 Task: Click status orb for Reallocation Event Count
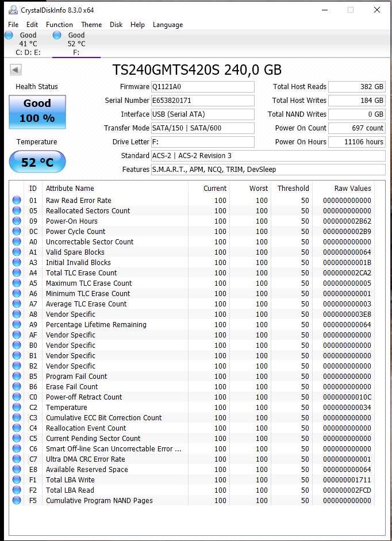coord(17,428)
